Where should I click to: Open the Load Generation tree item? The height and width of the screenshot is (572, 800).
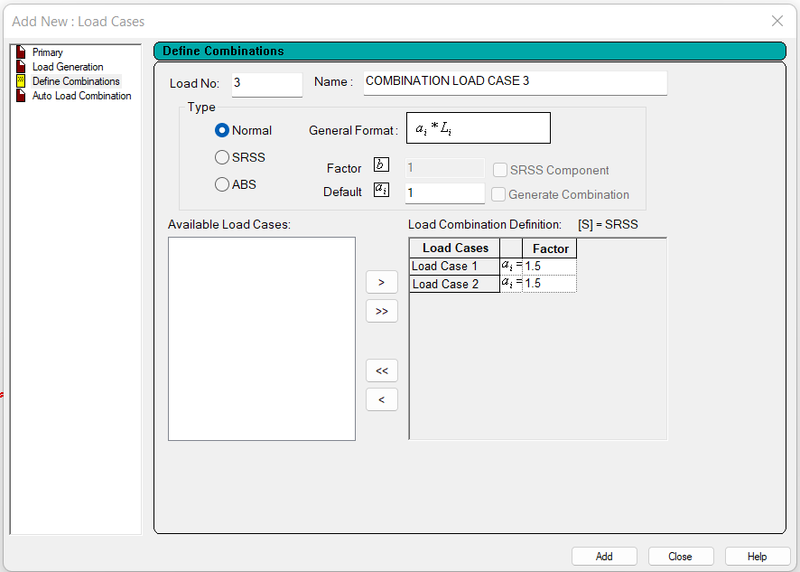(67, 67)
